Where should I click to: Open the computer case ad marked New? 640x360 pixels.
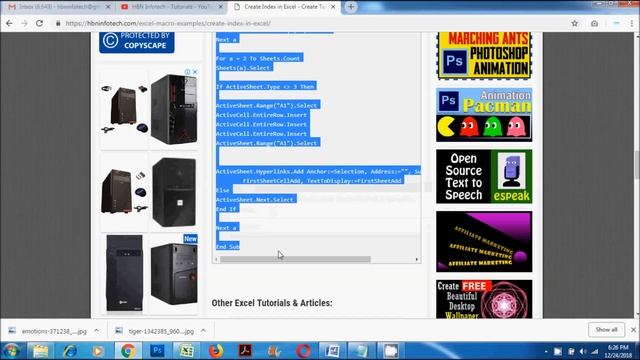click(x=174, y=273)
